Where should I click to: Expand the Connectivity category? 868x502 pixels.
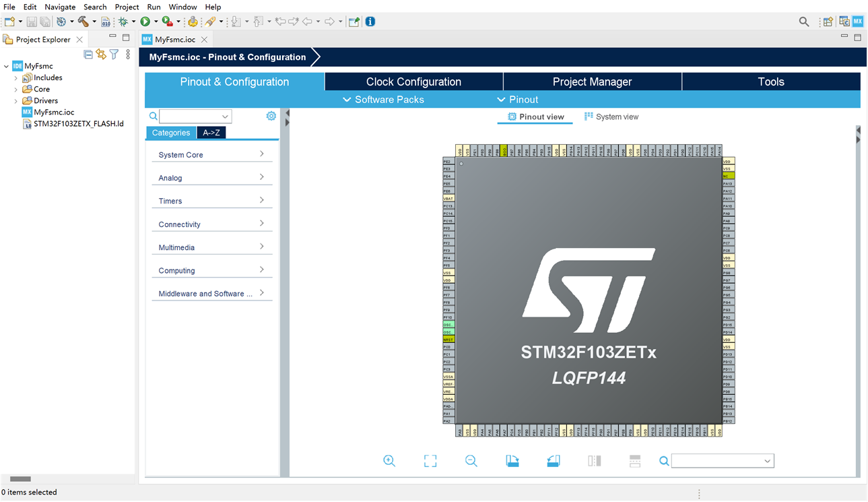pyautogui.click(x=211, y=224)
